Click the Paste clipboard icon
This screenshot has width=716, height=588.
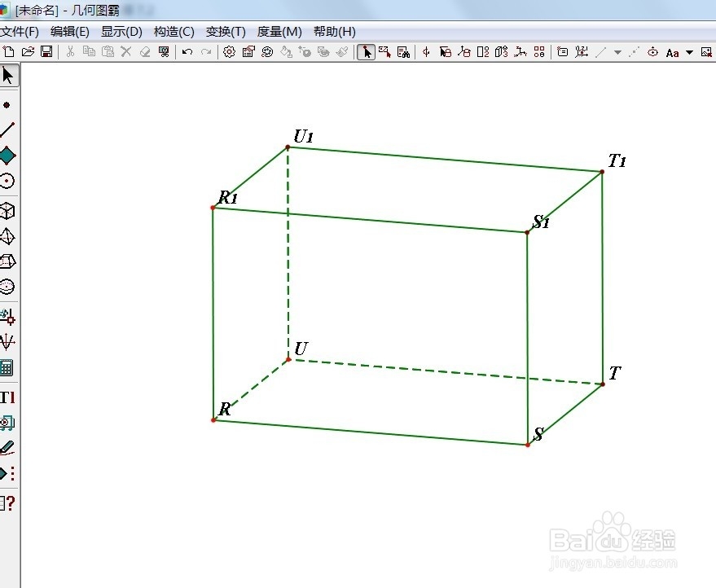108,51
